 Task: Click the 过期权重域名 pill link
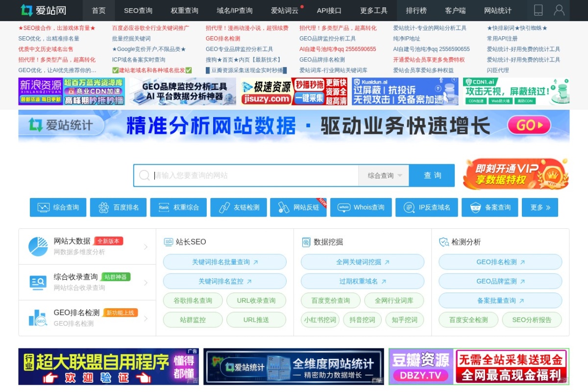pos(363,281)
